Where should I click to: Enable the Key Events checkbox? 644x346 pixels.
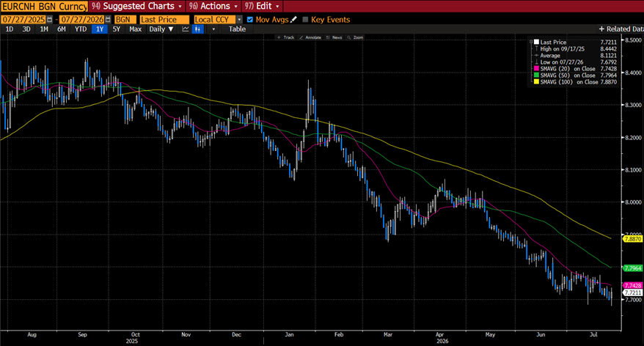tap(305, 19)
